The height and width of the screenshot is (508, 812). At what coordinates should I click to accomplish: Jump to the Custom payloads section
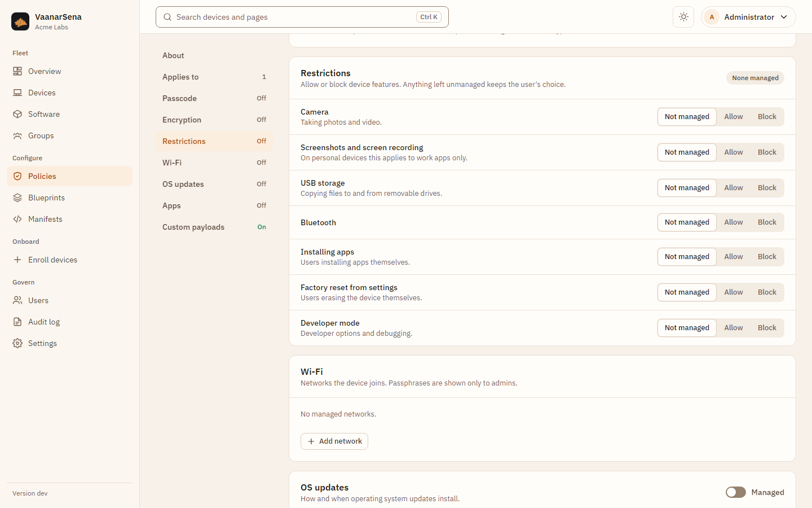(214, 227)
